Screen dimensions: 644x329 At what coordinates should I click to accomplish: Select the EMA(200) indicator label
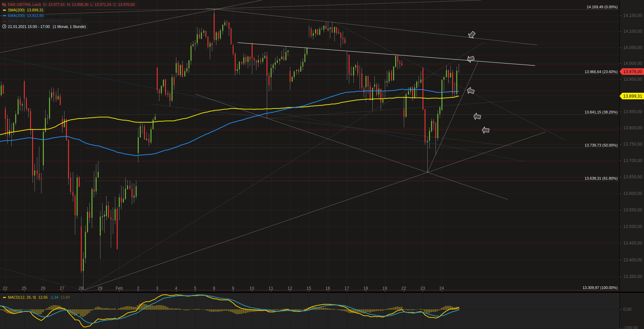click(16, 16)
